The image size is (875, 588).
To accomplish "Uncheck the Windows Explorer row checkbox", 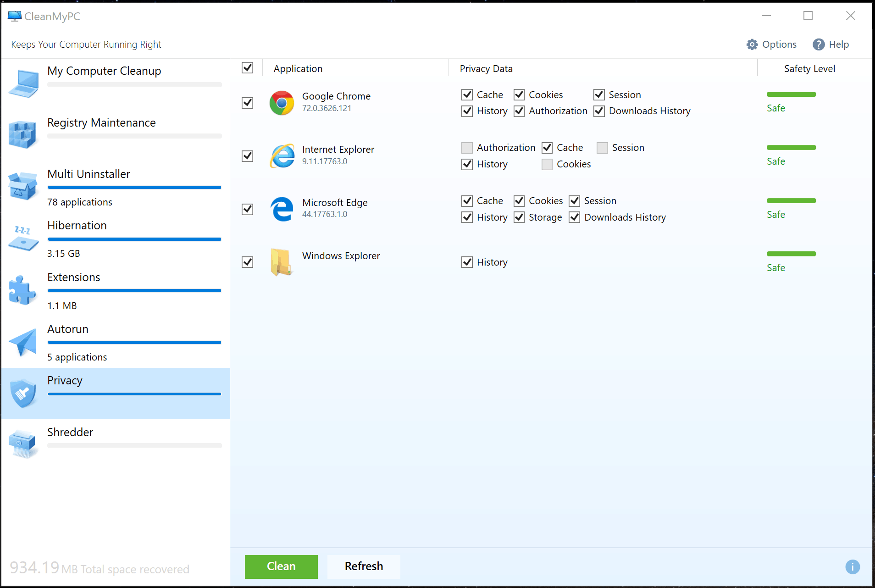I will pos(248,262).
